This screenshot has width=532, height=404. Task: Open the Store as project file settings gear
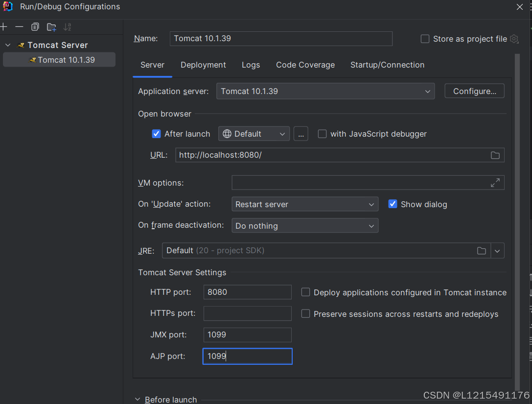pyautogui.click(x=514, y=39)
